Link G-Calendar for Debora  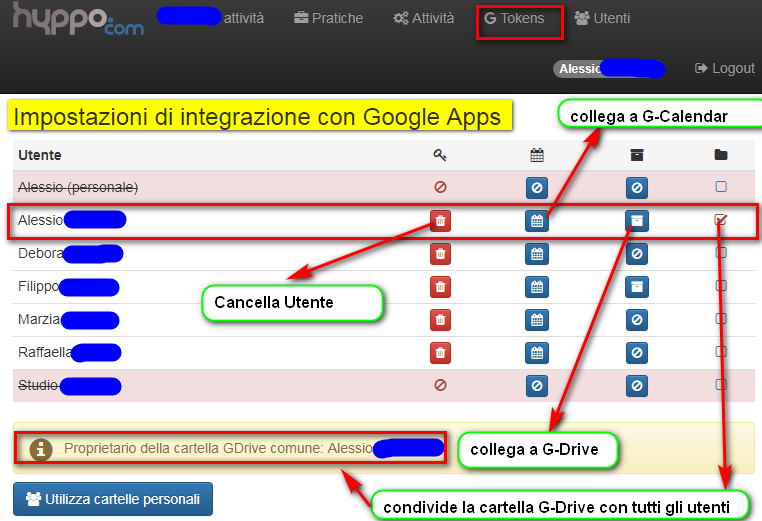[537, 254]
